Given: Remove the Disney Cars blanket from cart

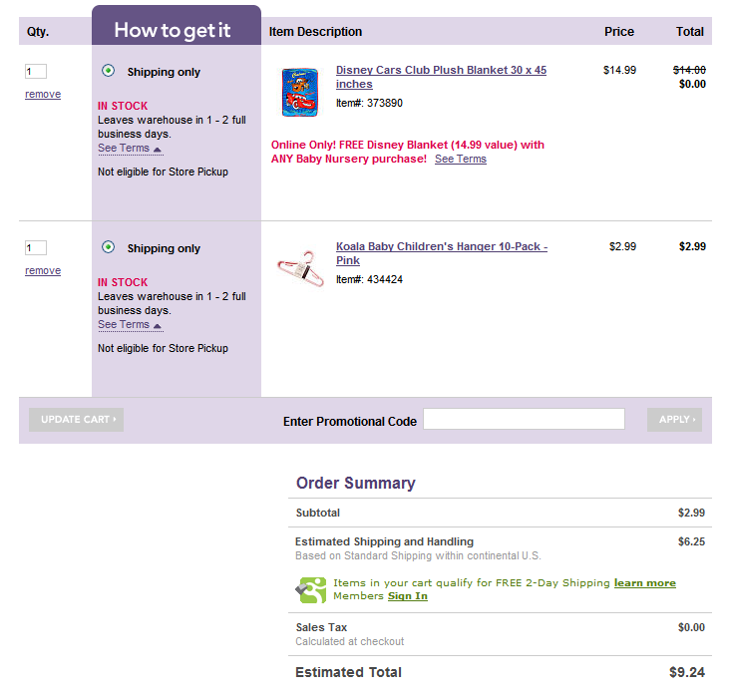Looking at the screenshot, I should pos(43,94).
